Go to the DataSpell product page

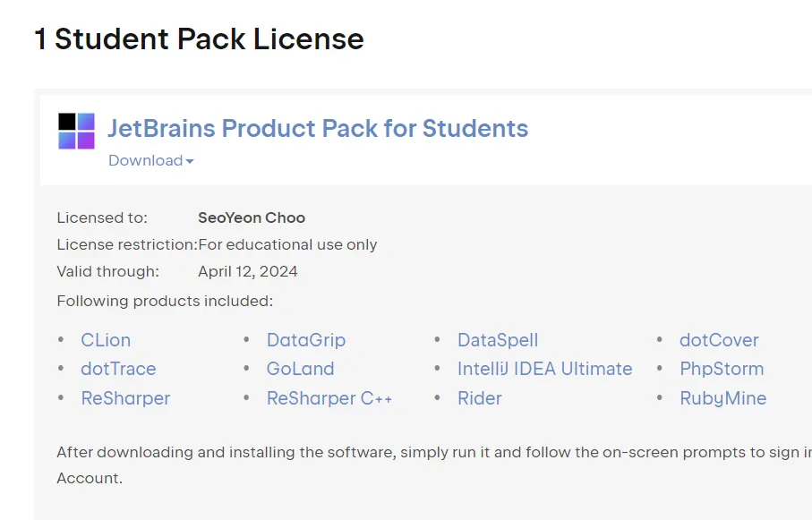click(x=498, y=340)
